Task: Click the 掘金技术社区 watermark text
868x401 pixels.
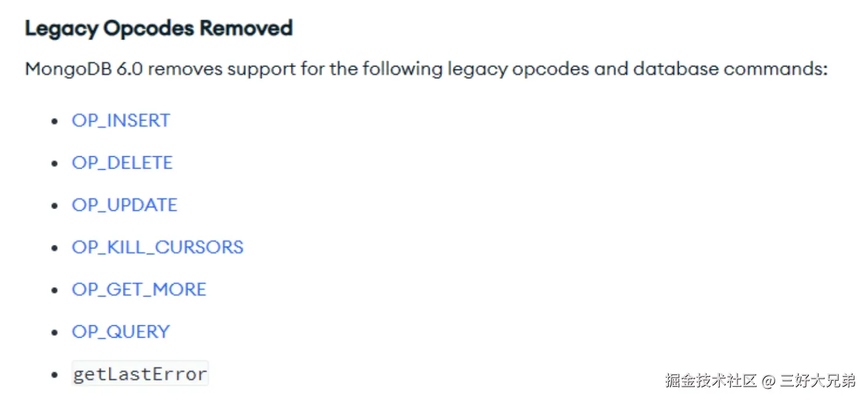Action: click(x=711, y=381)
